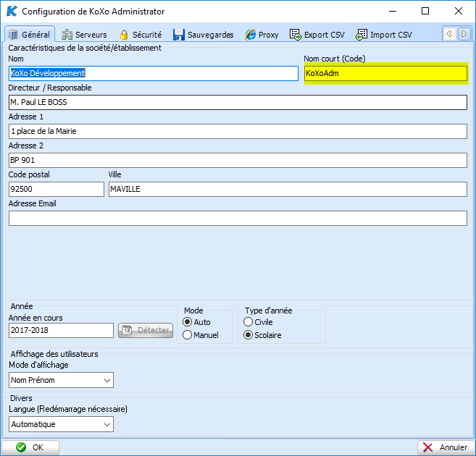Go to the Export CSV tab
Viewport: 476px width, 456px height.
pos(317,35)
